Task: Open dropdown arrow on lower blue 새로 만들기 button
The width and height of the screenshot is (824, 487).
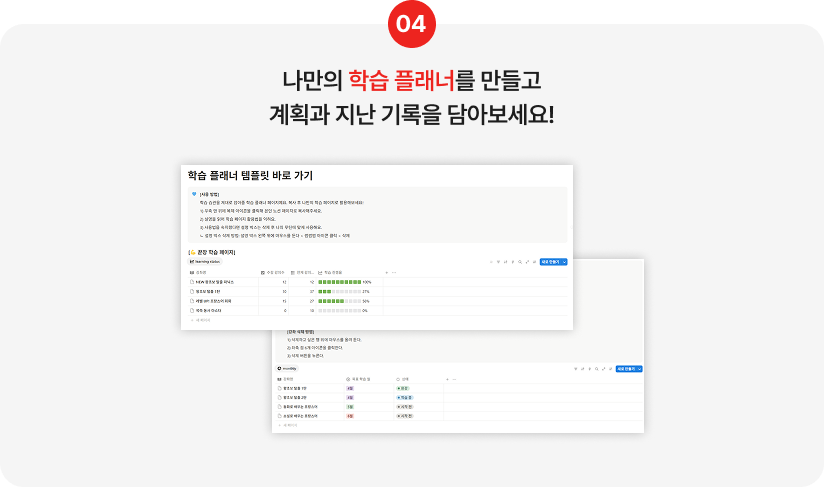Action: [x=640, y=369]
